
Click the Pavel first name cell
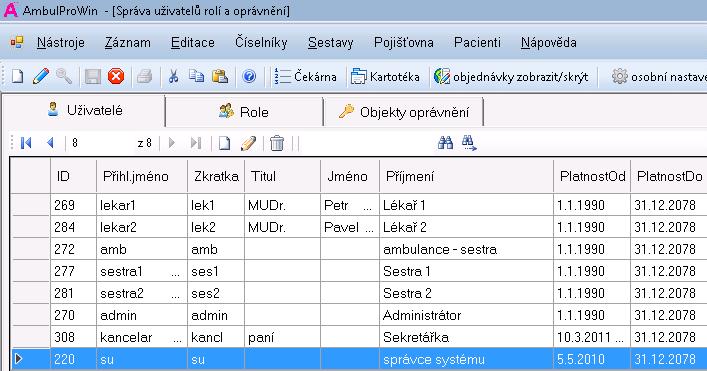coord(350,227)
